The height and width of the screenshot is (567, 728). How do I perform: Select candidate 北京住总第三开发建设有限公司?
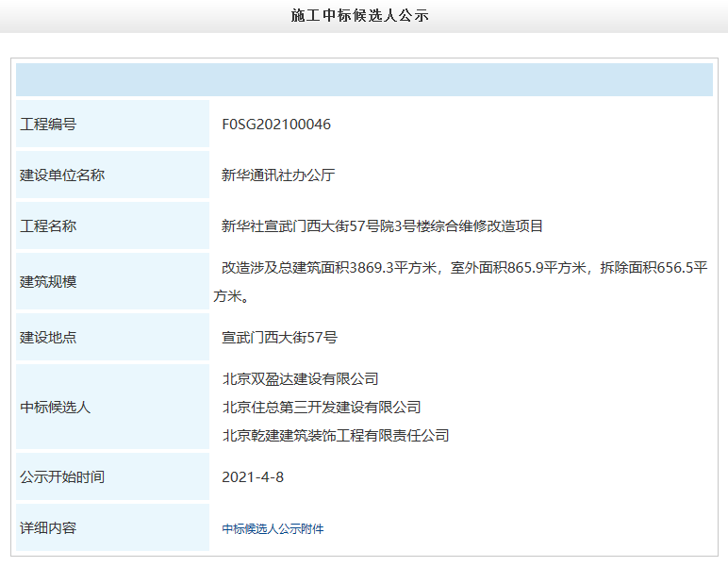[322, 408]
